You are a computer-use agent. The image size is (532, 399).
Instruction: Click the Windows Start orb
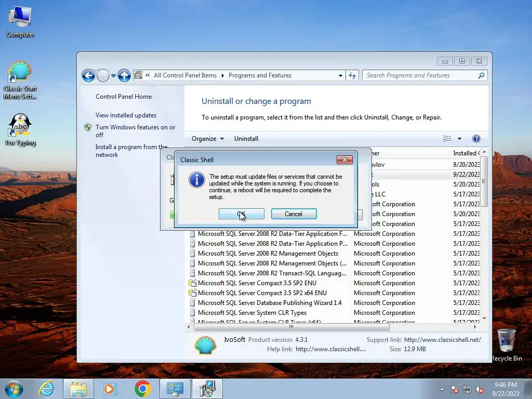(14, 389)
